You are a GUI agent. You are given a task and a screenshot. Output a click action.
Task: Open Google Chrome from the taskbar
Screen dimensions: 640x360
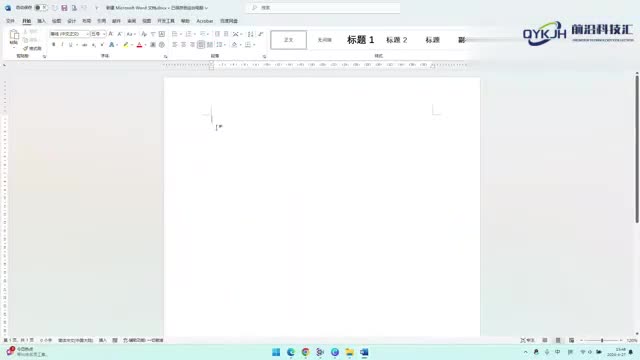(305, 352)
